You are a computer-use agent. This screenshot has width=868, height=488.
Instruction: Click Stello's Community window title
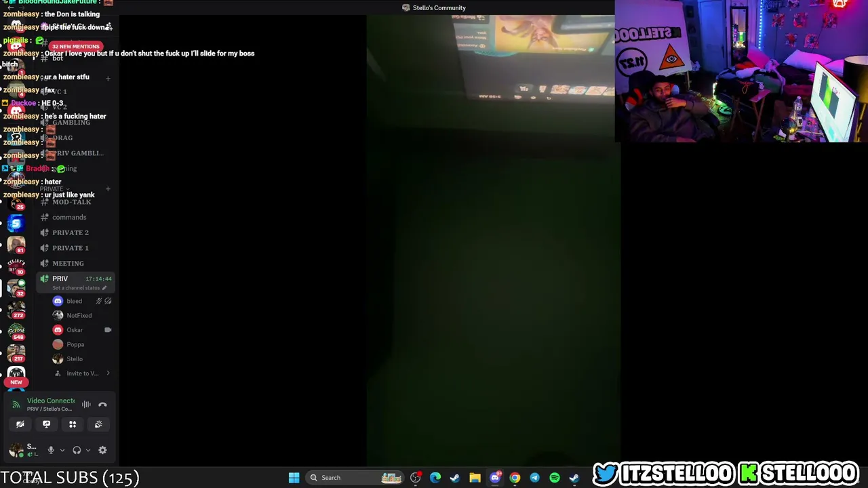439,8
